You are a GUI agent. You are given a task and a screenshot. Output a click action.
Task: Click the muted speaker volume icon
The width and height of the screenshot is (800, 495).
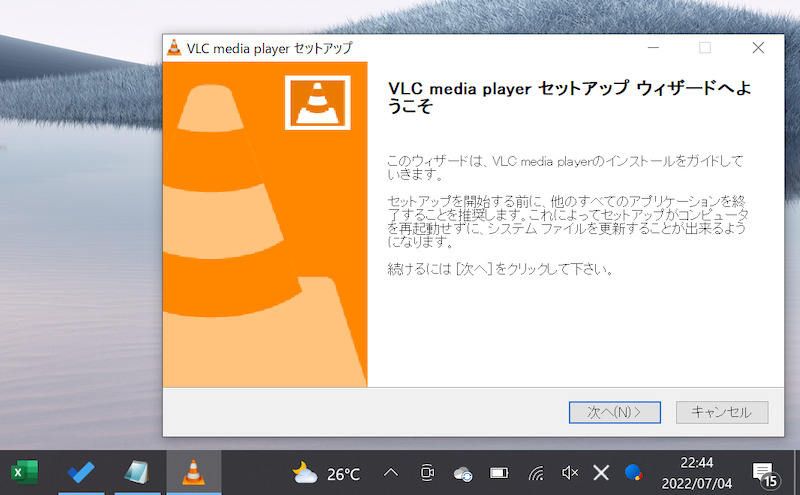(x=570, y=473)
